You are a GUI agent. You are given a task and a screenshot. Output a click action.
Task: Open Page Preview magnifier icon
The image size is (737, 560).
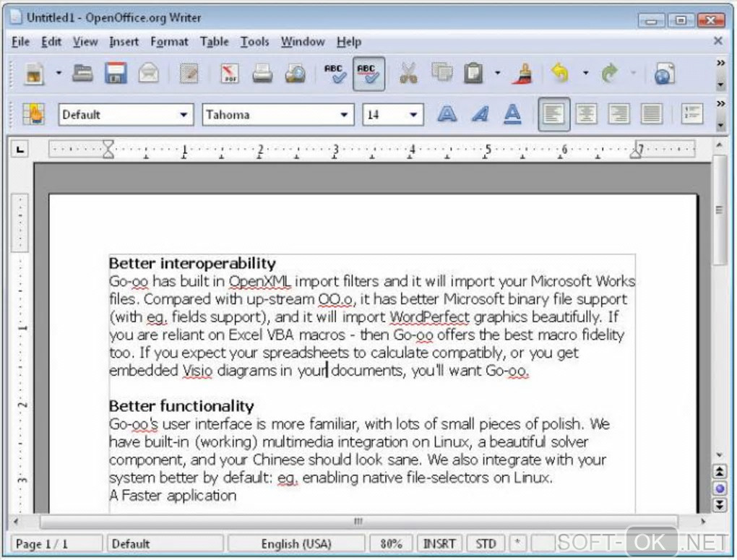295,74
